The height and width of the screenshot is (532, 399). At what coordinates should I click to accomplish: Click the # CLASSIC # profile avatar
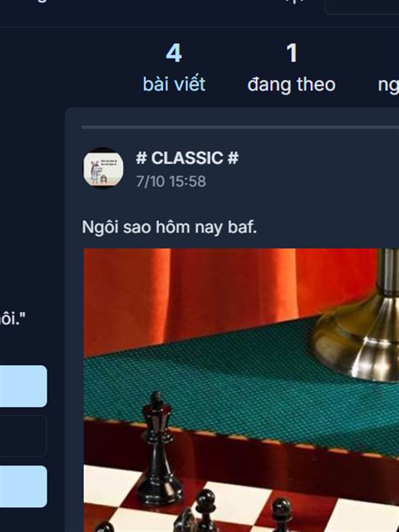(x=103, y=168)
